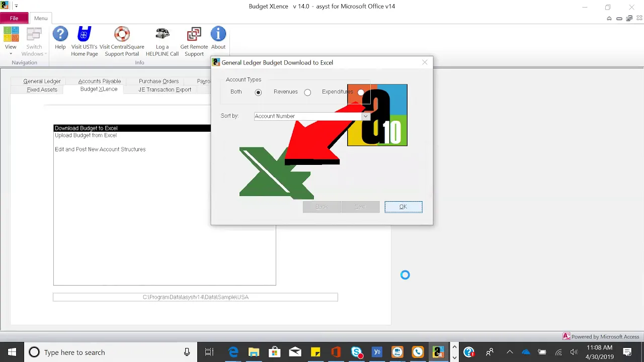Open the View navigation dropdown

(11, 41)
